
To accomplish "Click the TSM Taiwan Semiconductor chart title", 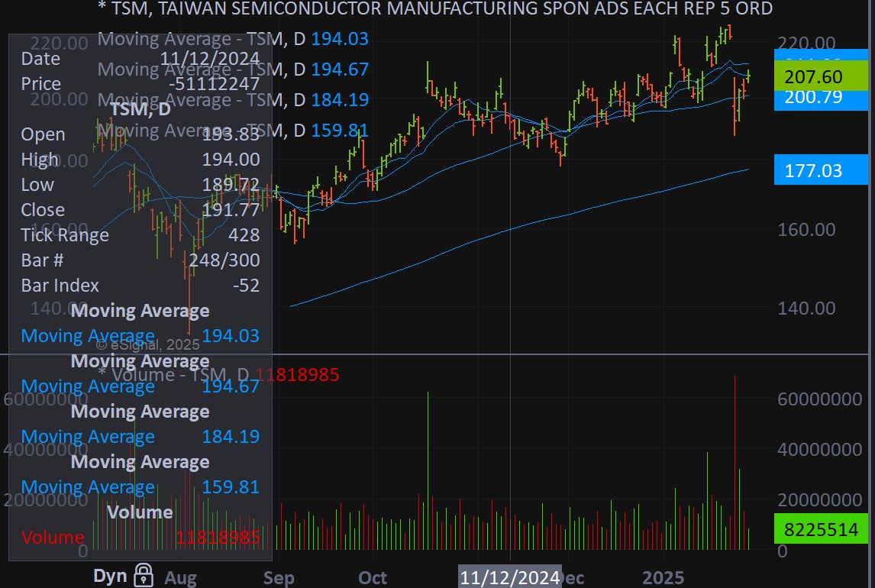I will click(435, 8).
